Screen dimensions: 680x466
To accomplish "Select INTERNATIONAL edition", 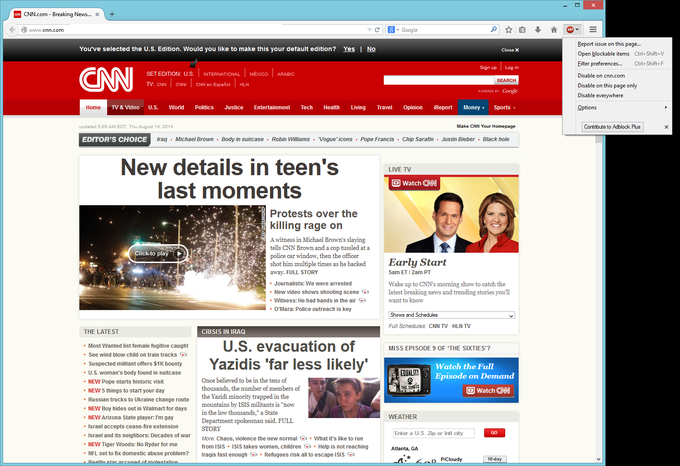I will [221, 74].
